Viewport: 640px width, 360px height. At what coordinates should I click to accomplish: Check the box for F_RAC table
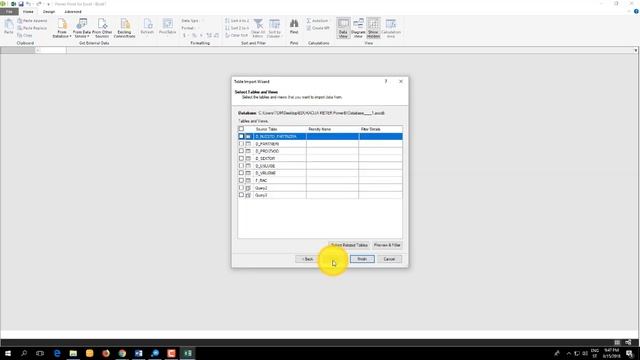(x=241, y=180)
